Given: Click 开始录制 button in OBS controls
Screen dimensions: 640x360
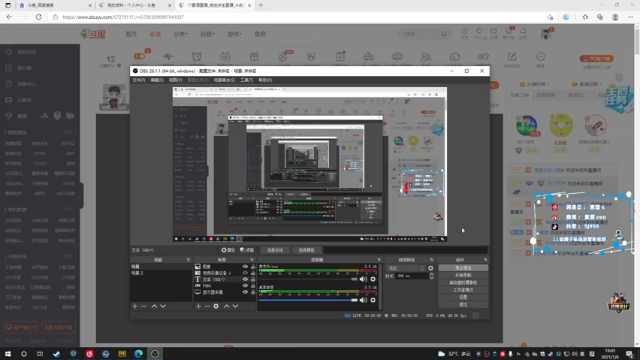Looking at the screenshot, I should 463,276.
